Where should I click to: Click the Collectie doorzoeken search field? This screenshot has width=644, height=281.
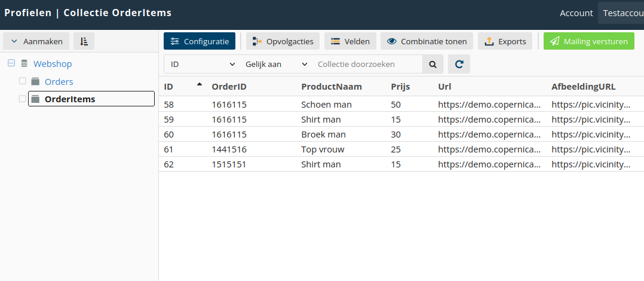(367, 64)
